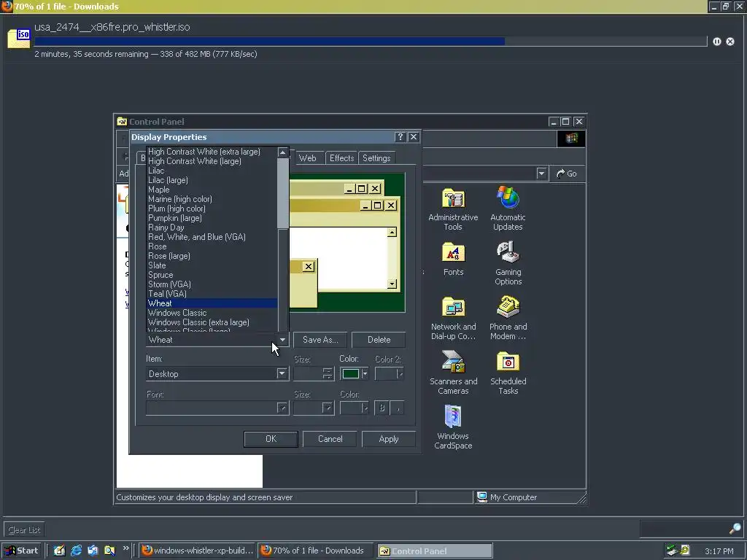Click the Start button
Image resolution: width=747 pixels, height=560 pixels.
tap(21, 551)
